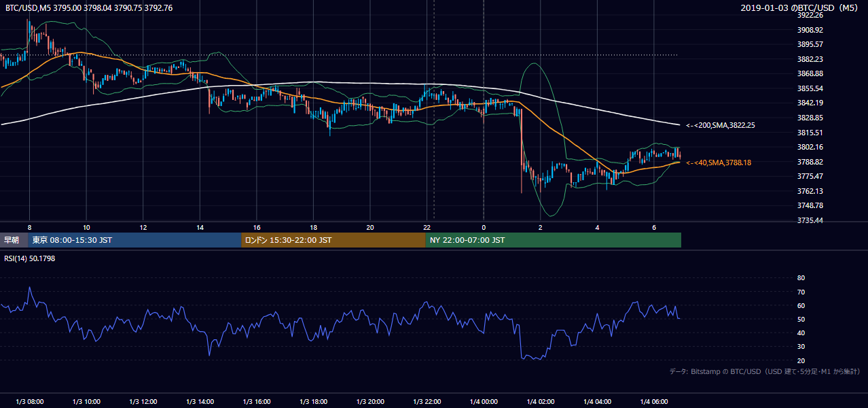Click the RSI axis level 80
868x408 pixels.
coord(801,278)
